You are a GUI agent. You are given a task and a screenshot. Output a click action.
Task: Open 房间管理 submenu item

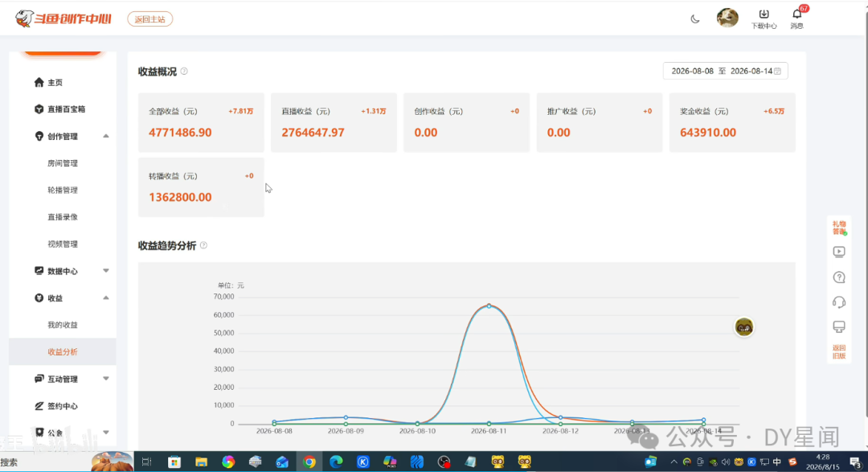coord(63,163)
